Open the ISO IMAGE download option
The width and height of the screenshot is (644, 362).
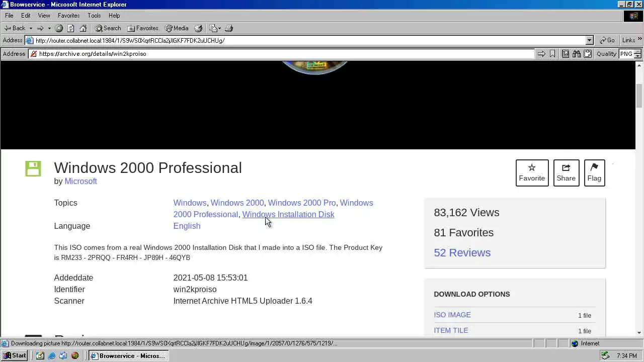(452, 315)
